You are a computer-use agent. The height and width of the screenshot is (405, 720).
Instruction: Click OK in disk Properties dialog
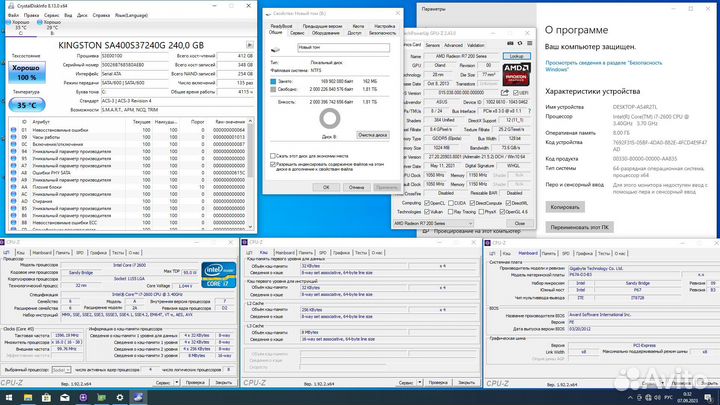pyautogui.click(x=326, y=187)
